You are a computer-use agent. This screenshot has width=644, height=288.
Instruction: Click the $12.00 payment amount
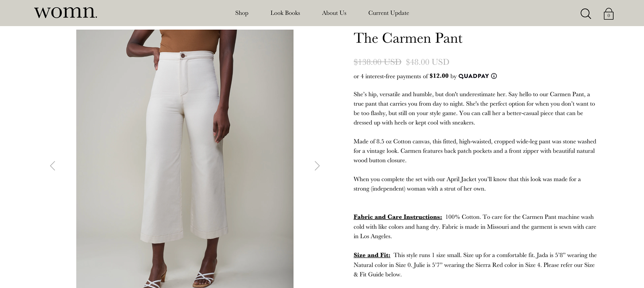439,76
